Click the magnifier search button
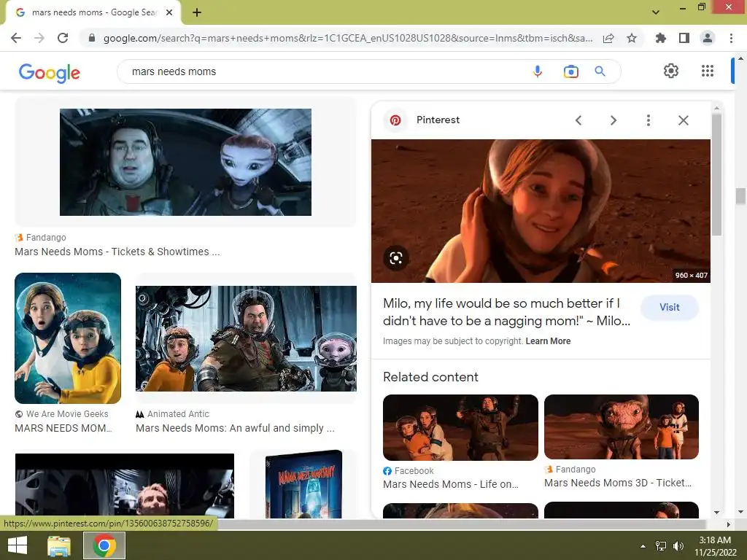 coord(600,71)
